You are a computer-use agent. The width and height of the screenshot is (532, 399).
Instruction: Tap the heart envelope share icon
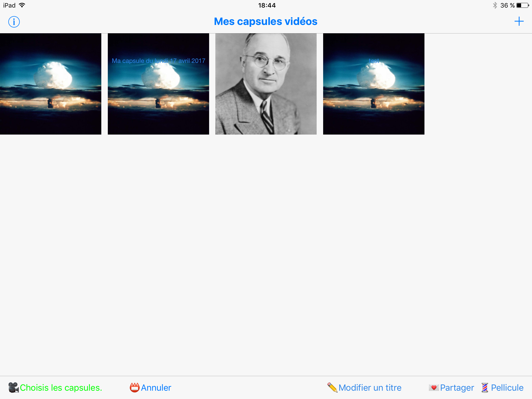click(434, 388)
